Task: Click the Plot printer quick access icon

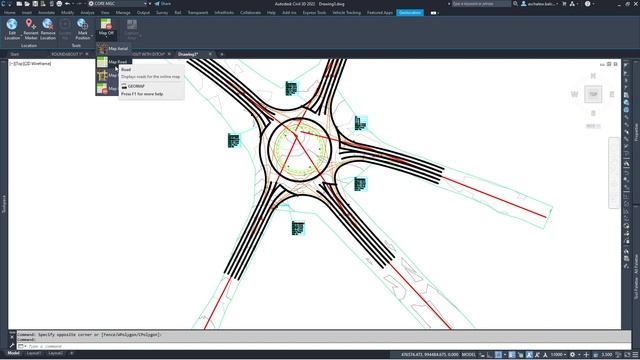Action: (x=59, y=4)
